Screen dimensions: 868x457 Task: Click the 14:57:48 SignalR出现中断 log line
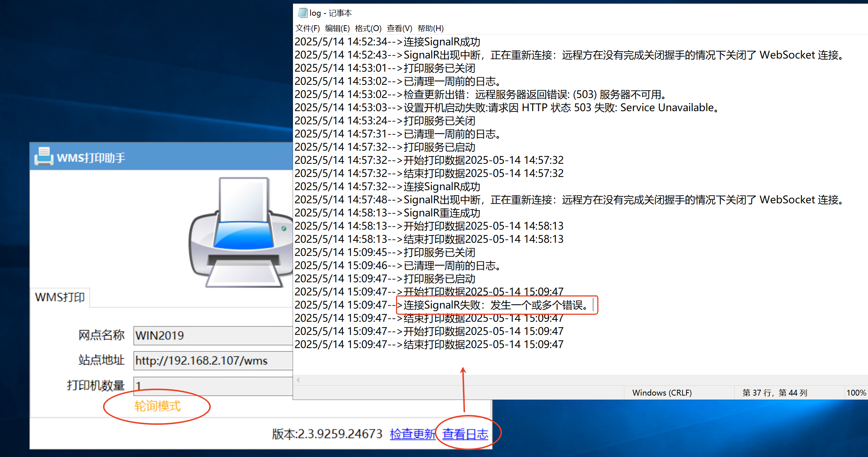coord(570,200)
